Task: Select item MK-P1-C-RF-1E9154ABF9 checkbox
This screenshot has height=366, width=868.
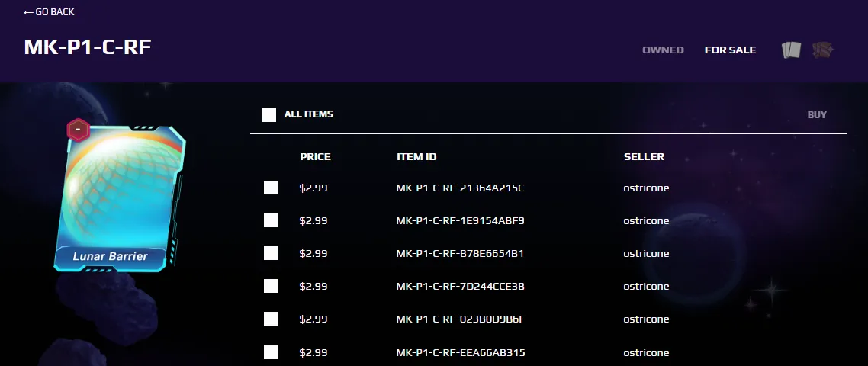Action: click(271, 220)
